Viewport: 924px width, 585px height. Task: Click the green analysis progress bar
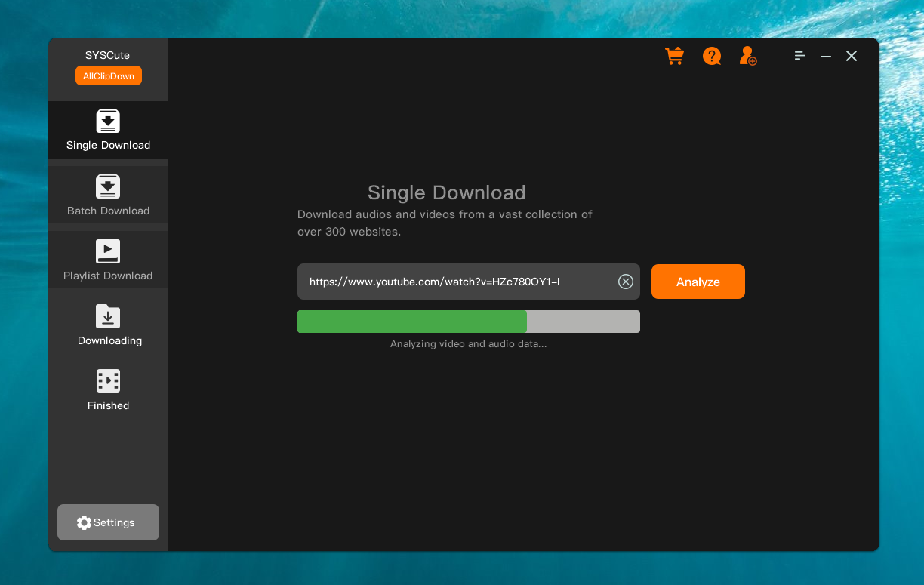click(x=411, y=321)
